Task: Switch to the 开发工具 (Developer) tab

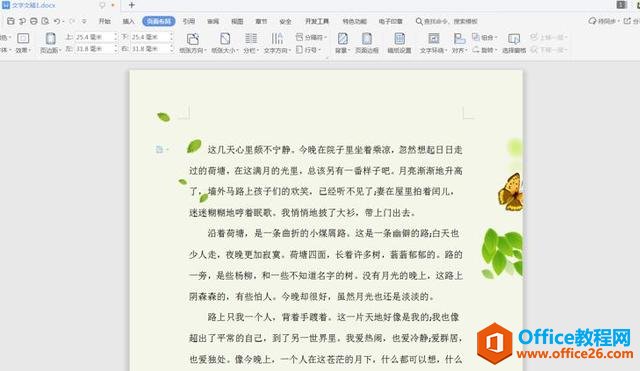Action: tap(317, 21)
